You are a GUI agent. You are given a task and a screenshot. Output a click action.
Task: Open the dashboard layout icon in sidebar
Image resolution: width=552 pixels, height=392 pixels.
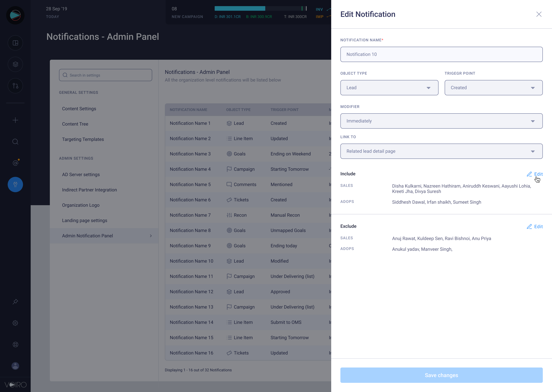point(15,43)
